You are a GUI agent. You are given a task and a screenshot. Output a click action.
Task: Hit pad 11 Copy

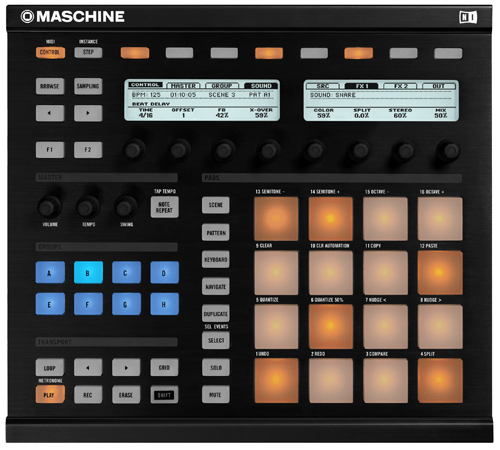385,273
